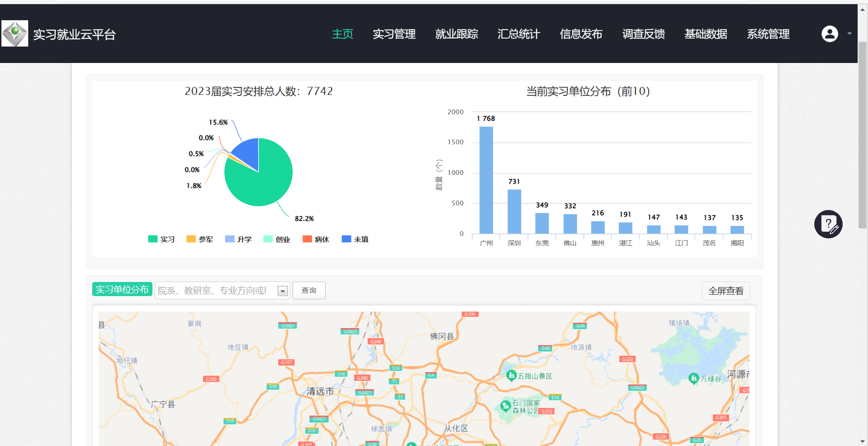Click the 全屏查看 button
Image resolution: width=868 pixels, height=446 pixels.
tap(725, 291)
